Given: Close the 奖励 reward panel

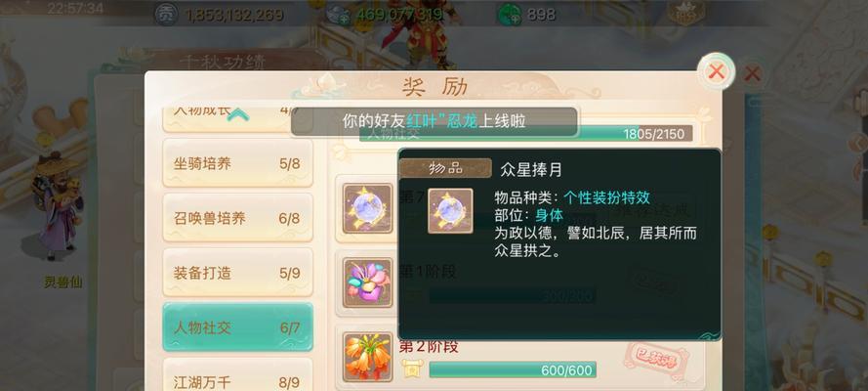Looking at the screenshot, I should click(717, 71).
